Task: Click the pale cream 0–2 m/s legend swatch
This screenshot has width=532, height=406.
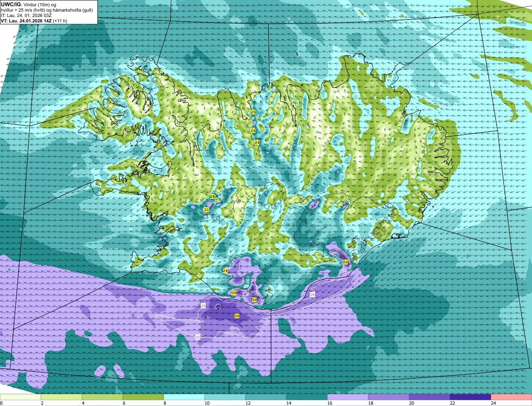Action: point(21,397)
